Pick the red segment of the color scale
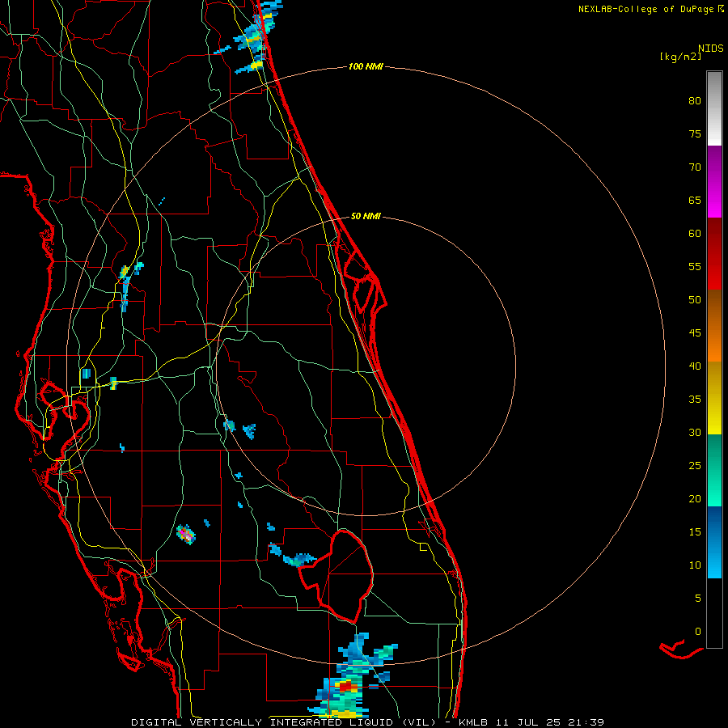Image resolution: width=728 pixels, height=728 pixels. coord(714,255)
